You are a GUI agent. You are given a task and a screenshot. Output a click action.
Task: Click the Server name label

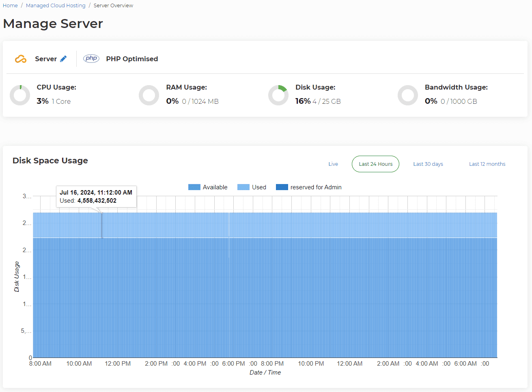(46, 59)
